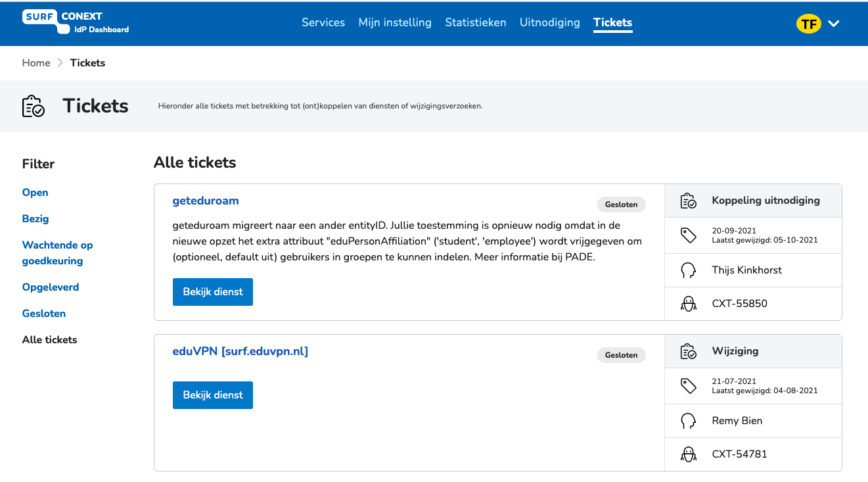
Task: Click the name Thijs Kinkhorst
Action: (x=747, y=270)
